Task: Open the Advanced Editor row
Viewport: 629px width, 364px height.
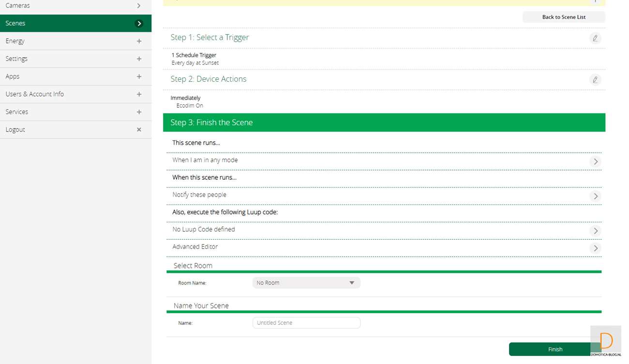Action: pyautogui.click(x=595, y=248)
